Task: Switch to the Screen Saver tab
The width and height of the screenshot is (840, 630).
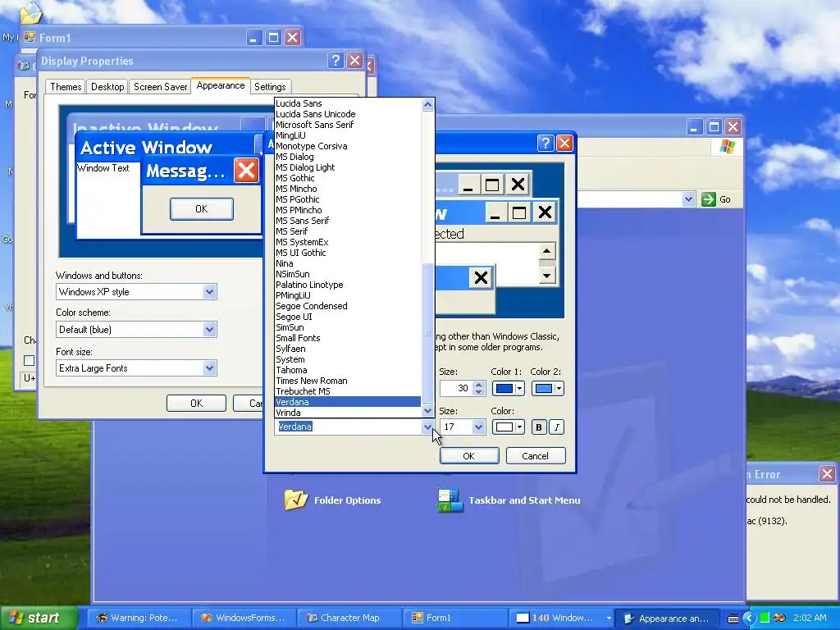Action: pyautogui.click(x=160, y=87)
